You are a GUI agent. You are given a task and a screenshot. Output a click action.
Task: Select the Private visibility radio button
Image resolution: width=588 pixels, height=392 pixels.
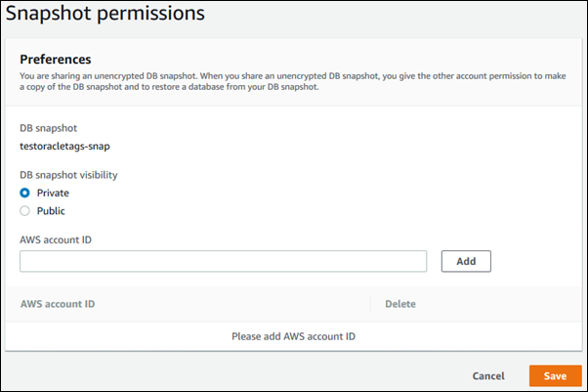tap(25, 193)
